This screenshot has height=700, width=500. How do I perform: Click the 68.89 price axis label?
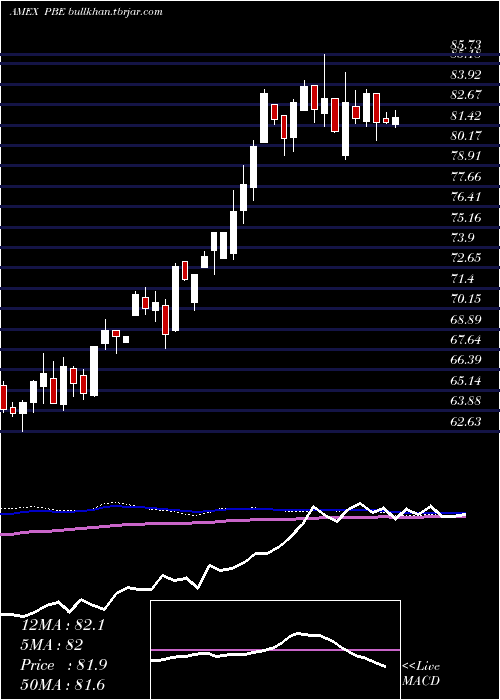pos(466,319)
